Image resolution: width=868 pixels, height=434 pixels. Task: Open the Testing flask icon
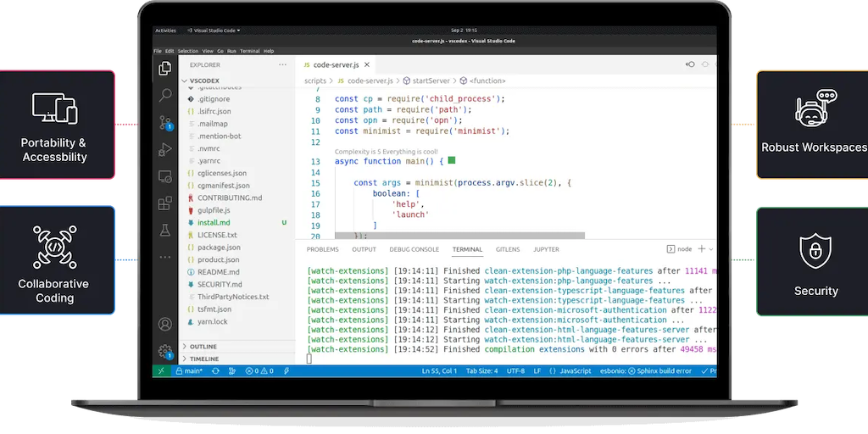(x=165, y=230)
